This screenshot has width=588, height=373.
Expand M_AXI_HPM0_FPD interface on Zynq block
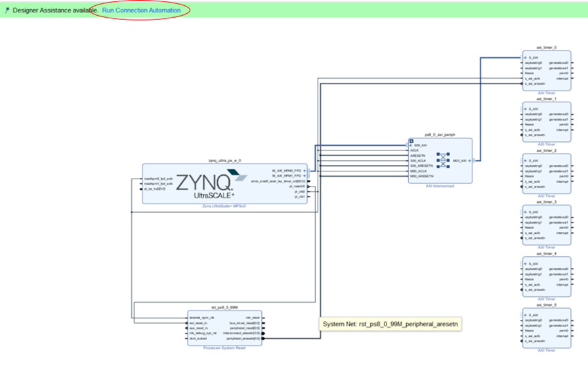click(x=304, y=171)
